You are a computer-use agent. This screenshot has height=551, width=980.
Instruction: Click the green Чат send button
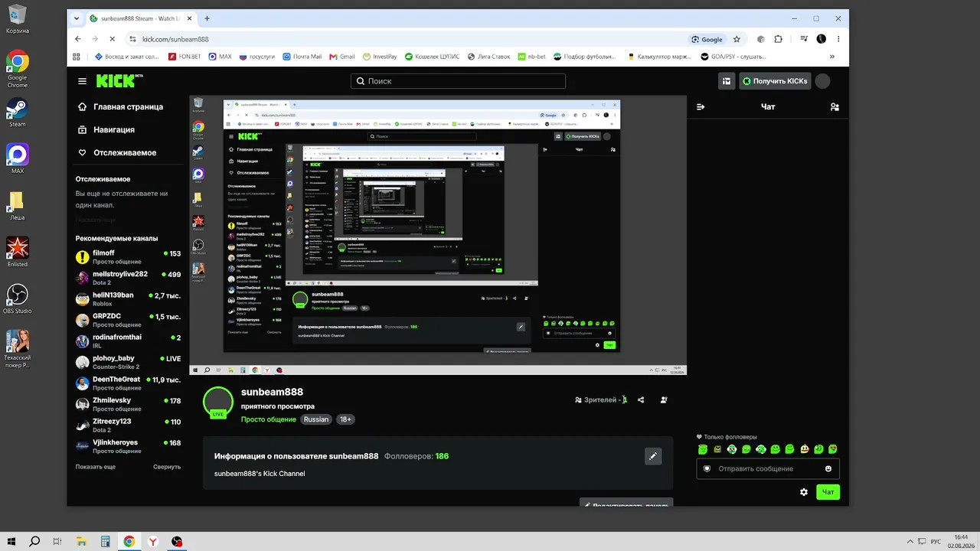pyautogui.click(x=828, y=492)
